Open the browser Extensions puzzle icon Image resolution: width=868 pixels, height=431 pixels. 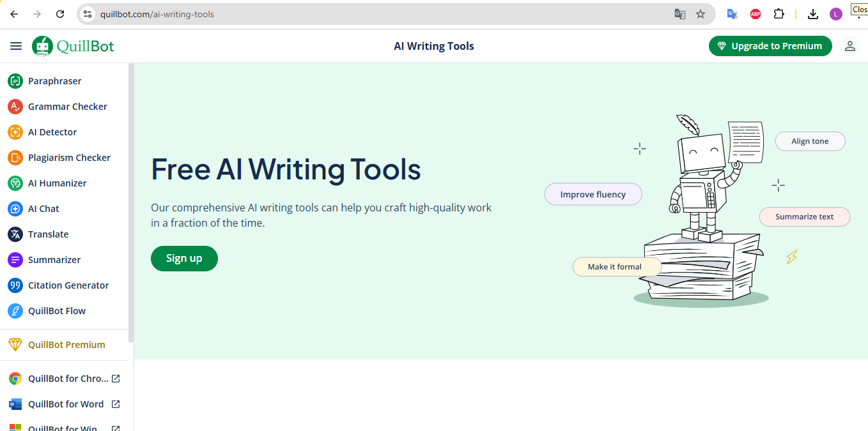779,14
